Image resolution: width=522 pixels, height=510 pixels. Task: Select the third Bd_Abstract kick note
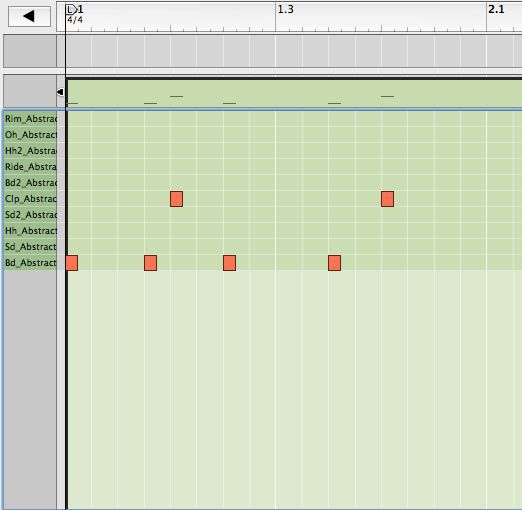[x=229, y=263]
